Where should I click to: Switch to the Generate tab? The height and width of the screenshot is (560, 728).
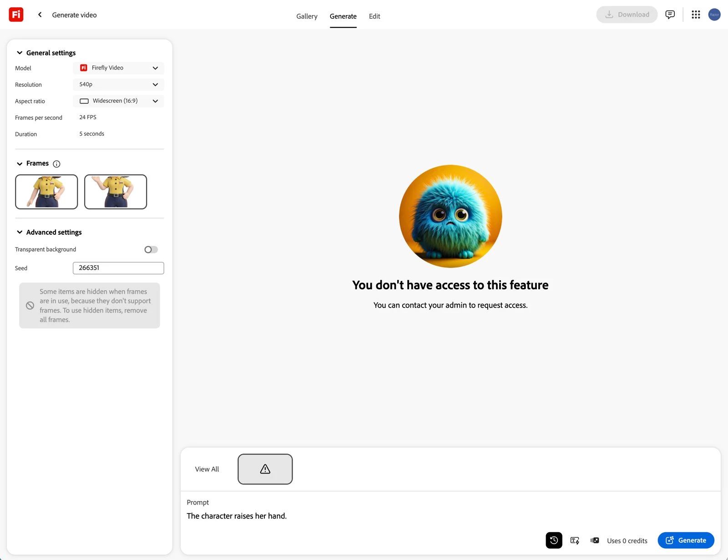pos(343,16)
